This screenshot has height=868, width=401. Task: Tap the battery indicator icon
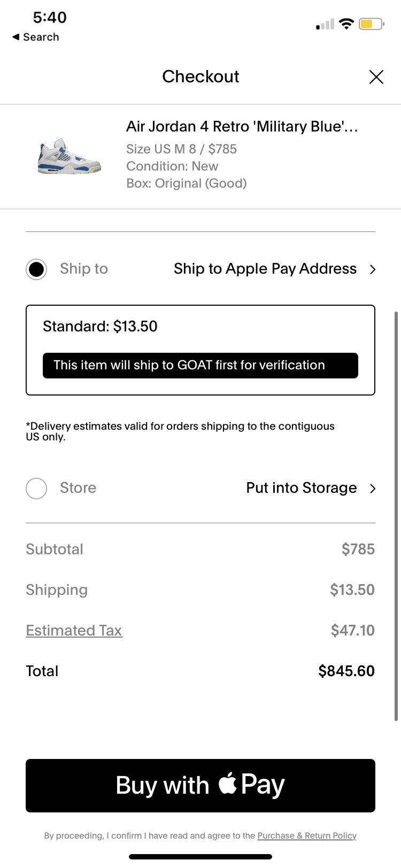tap(372, 24)
